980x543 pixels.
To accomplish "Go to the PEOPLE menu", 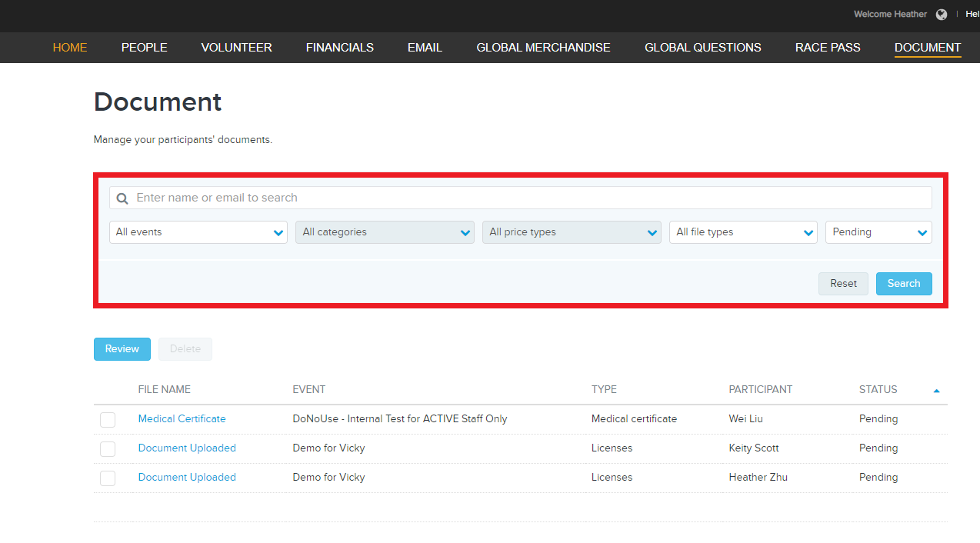I will coord(144,48).
